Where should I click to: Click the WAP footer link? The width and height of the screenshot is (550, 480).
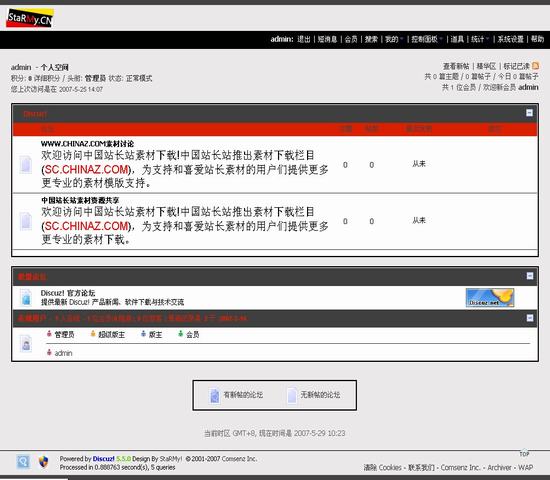[525, 467]
